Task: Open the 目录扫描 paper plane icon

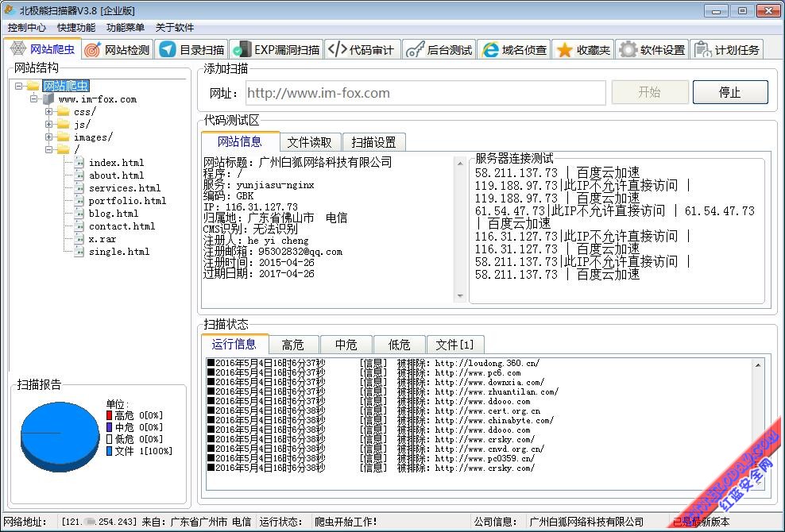Action: (167, 49)
